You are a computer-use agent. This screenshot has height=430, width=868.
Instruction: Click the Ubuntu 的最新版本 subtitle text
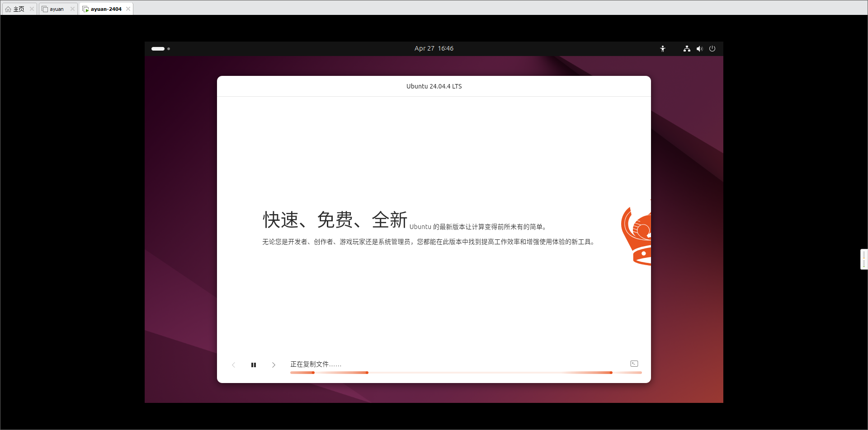pos(478,227)
